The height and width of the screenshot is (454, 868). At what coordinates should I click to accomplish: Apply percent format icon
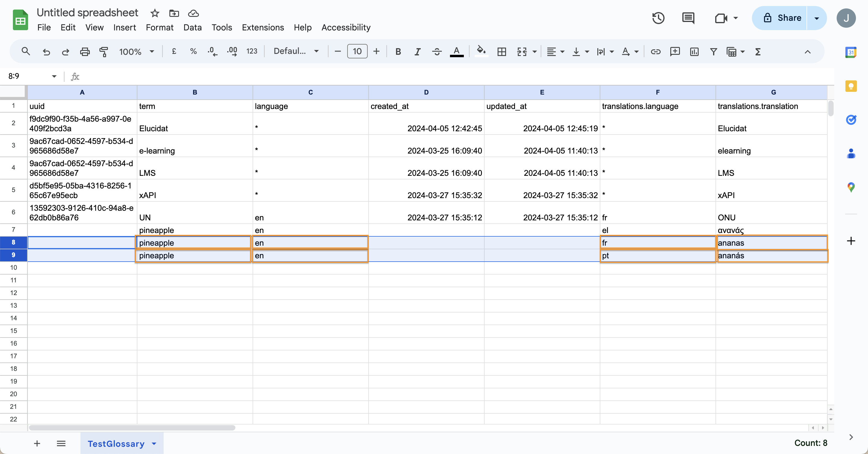[193, 51]
